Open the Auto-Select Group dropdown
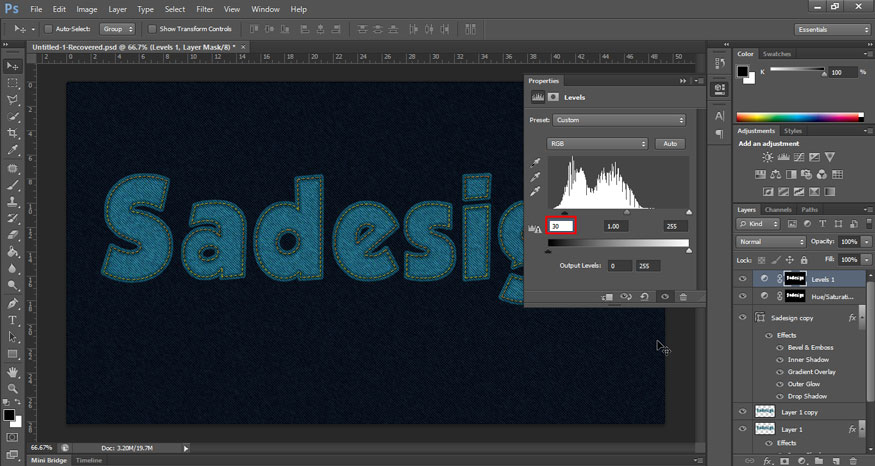 pyautogui.click(x=117, y=29)
